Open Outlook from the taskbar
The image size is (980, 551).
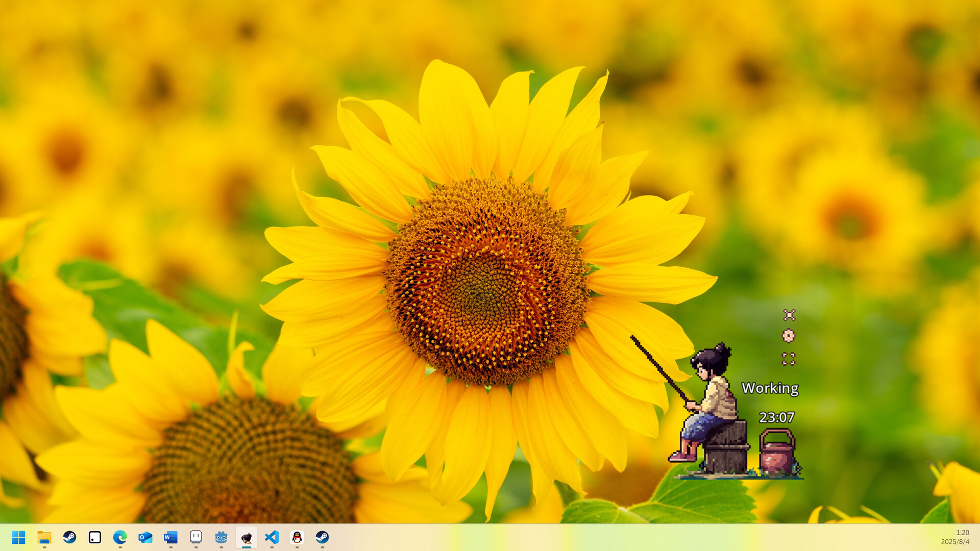(145, 538)
